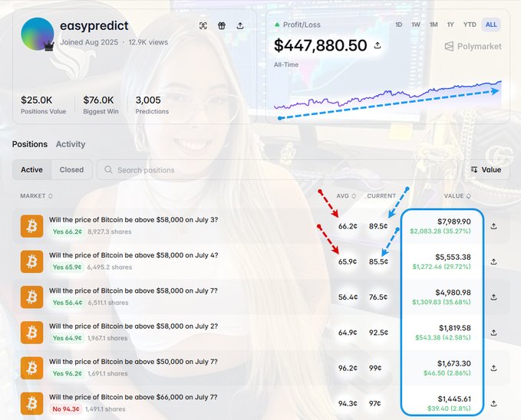This screenshot has width=521, height=420.
Task: Click Bitcoin icon for July 2 market
Action: (32, 333)
